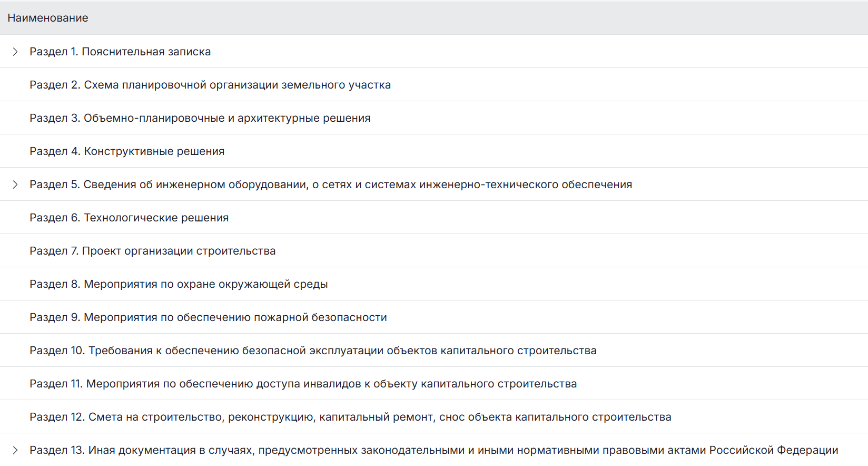Click the text 'Конструктивные решения'
The image size is (868, 466).
(x=154, y=151)
